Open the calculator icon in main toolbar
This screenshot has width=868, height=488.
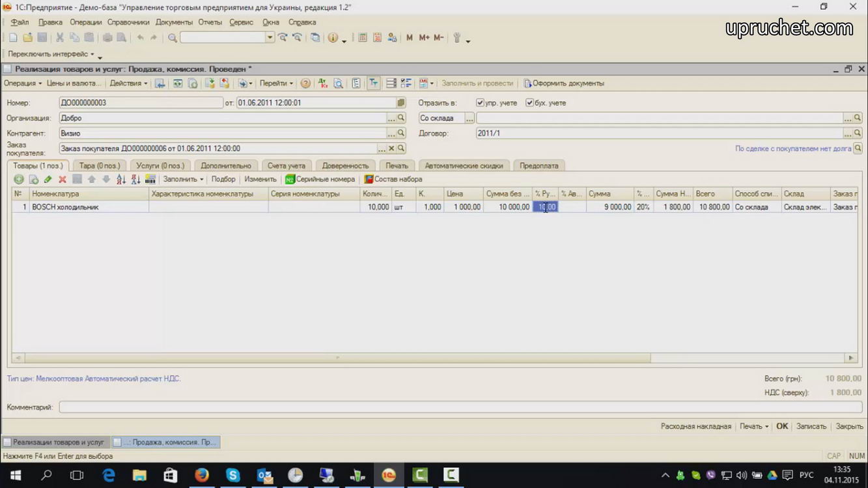pos(363,38)
